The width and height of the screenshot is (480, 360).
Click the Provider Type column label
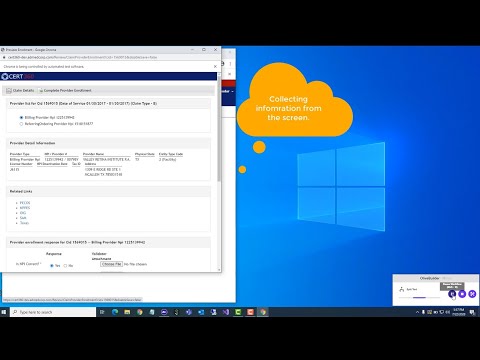point(20,154)
